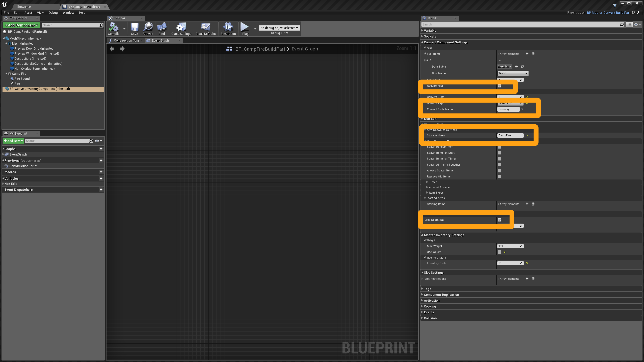Image resolution: width=644 pixels, height=362 pixels.
Task: Open the Asset menu
Action: point(28,13)
